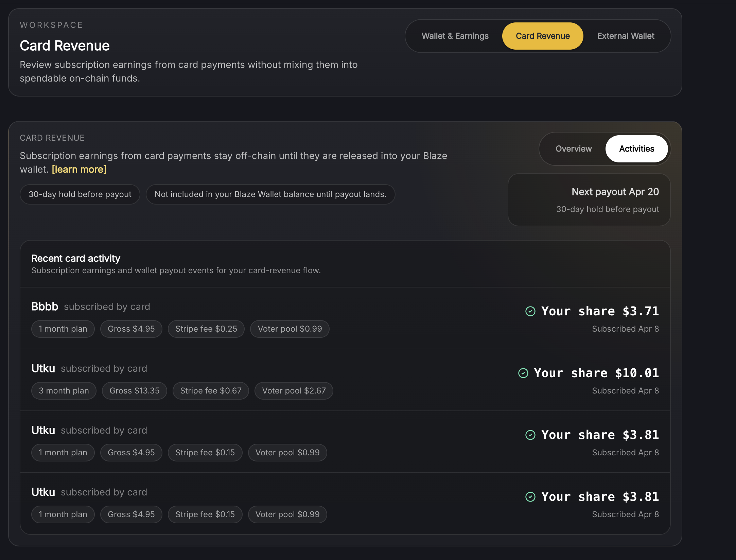
Task: Click the Next payout Apr 20 card
Action: click(x=589, y=200)
